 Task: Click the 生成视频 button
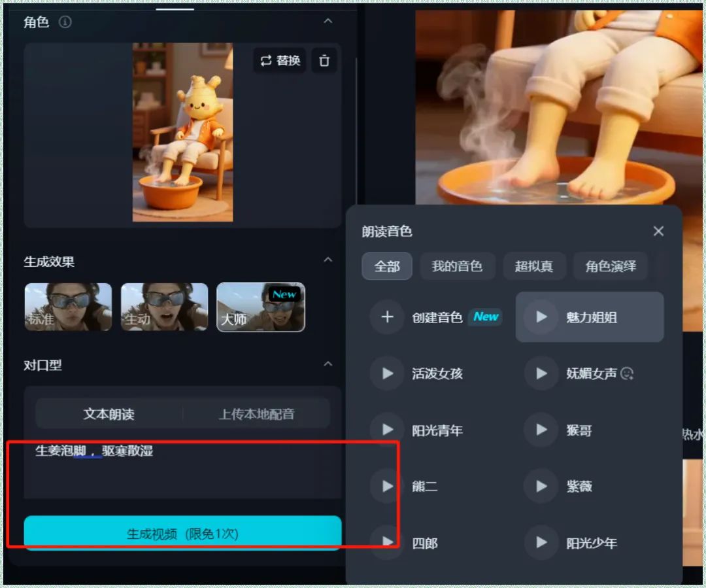pyautogui.click(x=182, y=532)
